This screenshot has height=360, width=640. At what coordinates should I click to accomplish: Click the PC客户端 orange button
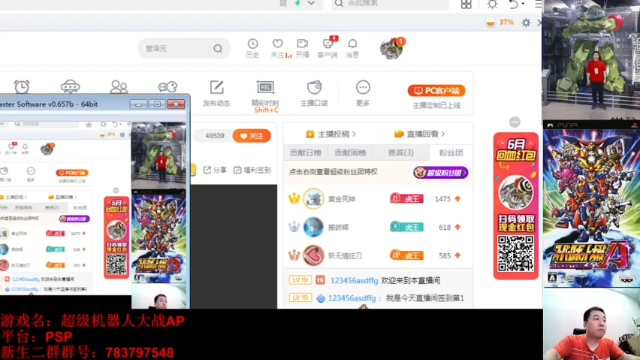436,91
